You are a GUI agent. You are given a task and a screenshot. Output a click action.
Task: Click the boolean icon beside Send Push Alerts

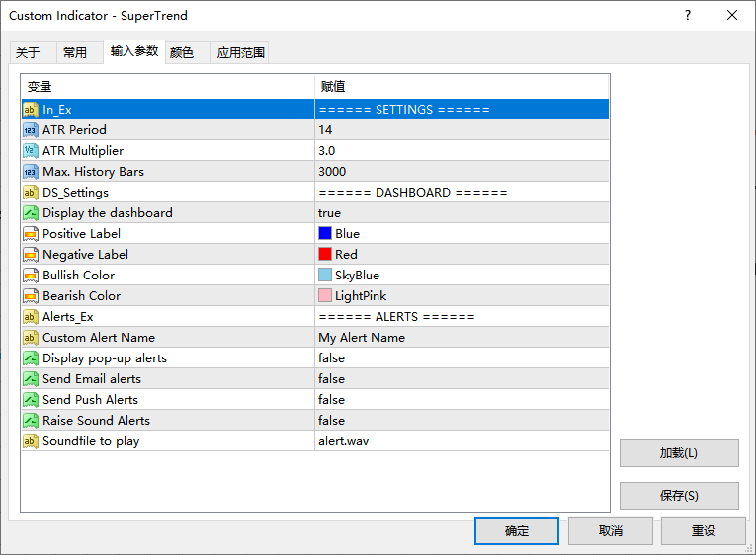(x=31, y=399)
